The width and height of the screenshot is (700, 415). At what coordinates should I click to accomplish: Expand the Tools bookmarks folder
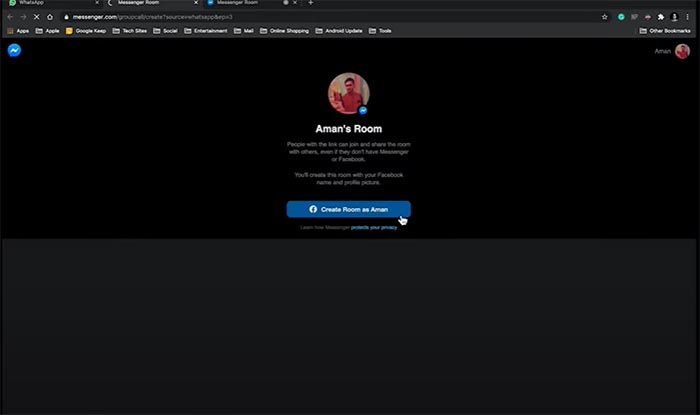(x=380, y=31)
